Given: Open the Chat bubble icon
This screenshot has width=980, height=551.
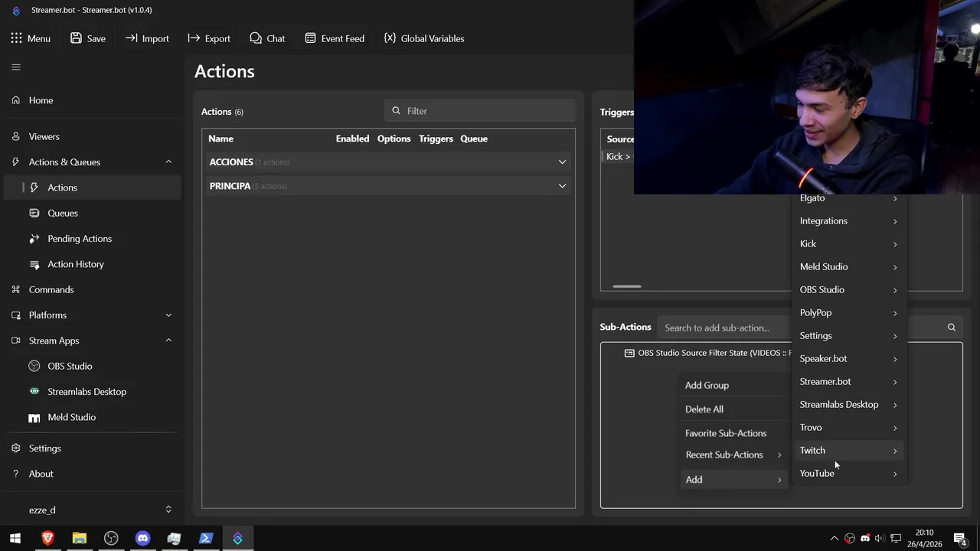Looking at the screenshot, I should (256, 37).
